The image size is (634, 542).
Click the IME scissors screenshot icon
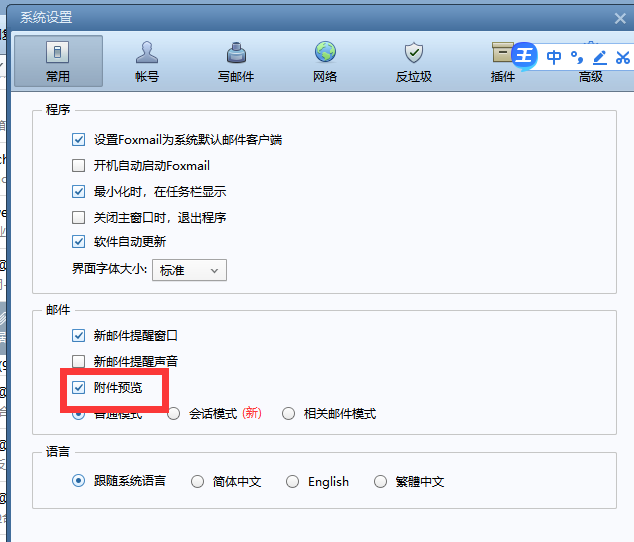(x=623, y=58)
